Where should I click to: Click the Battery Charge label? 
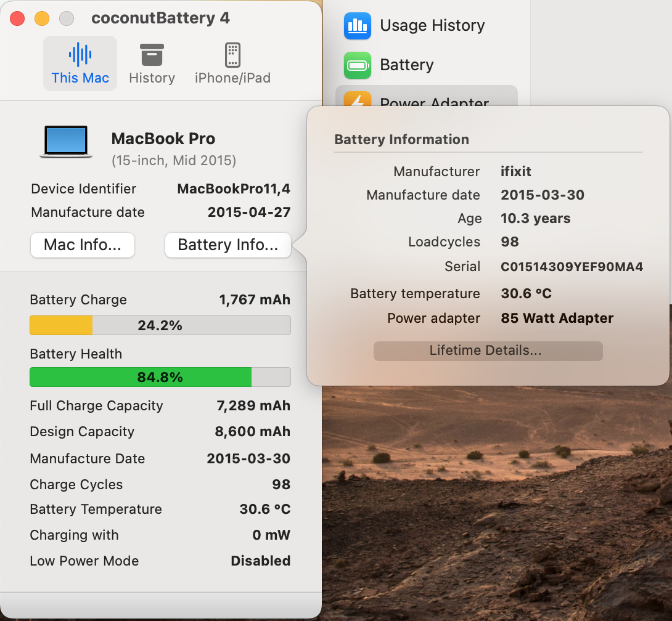[78, 300]
